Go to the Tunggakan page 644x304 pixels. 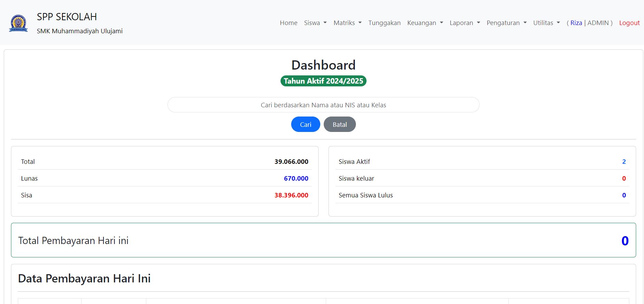(x=384, y=23)
